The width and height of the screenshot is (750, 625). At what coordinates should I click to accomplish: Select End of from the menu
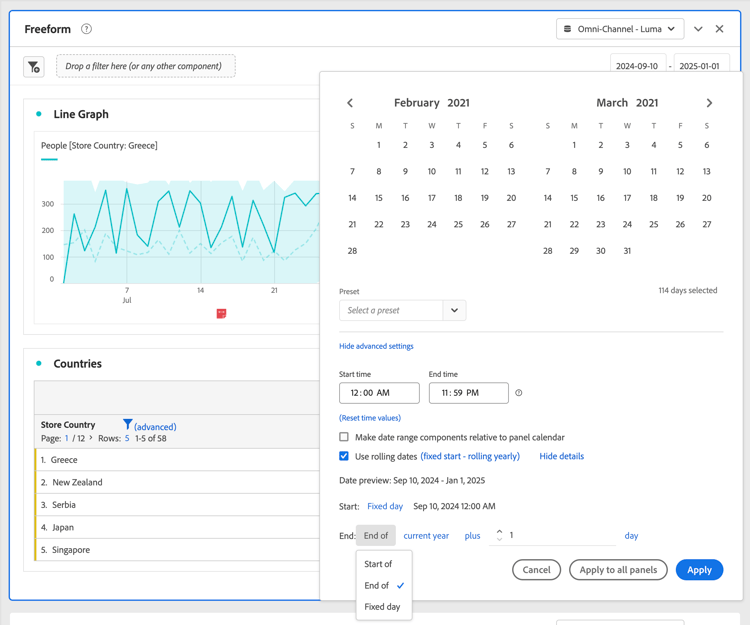(384, 585)
